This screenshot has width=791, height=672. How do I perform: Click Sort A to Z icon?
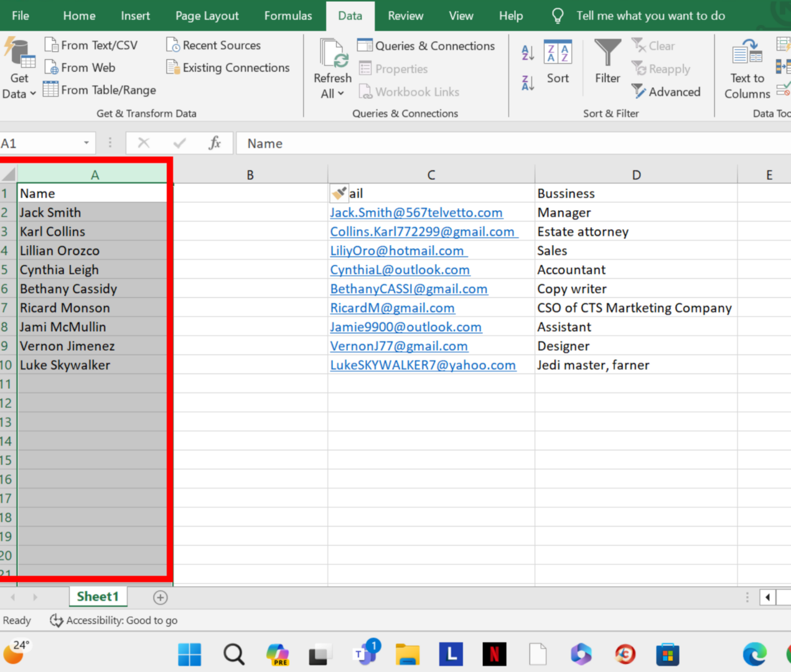[x=527, y=53]
